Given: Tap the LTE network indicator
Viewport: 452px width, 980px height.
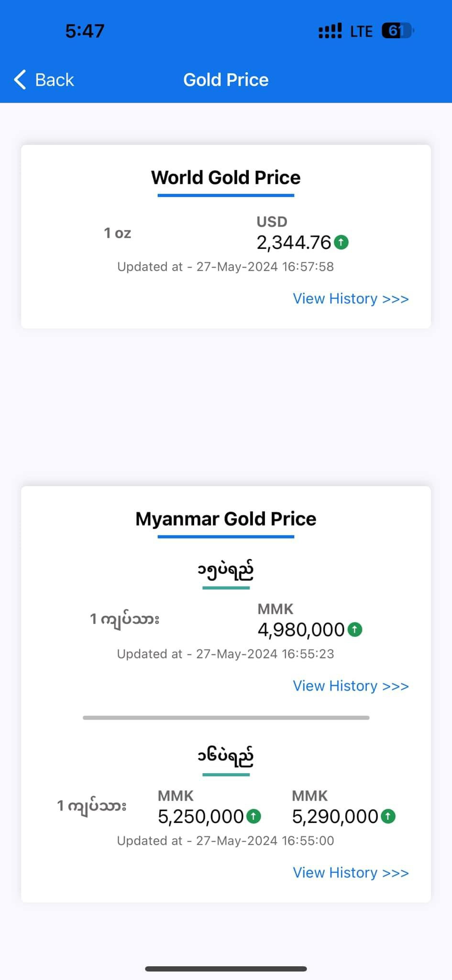Looking at the screenshot, I should pyautogui.click(x=361, y=32).
